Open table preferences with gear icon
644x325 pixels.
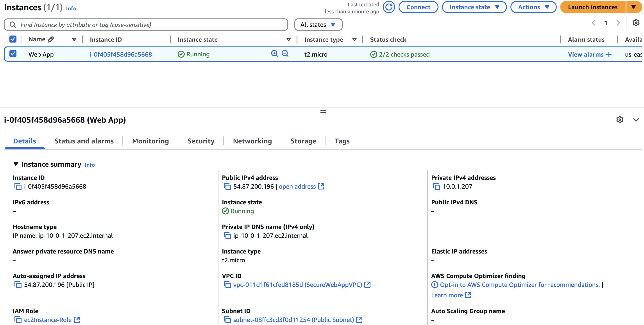tap(635, 23)
